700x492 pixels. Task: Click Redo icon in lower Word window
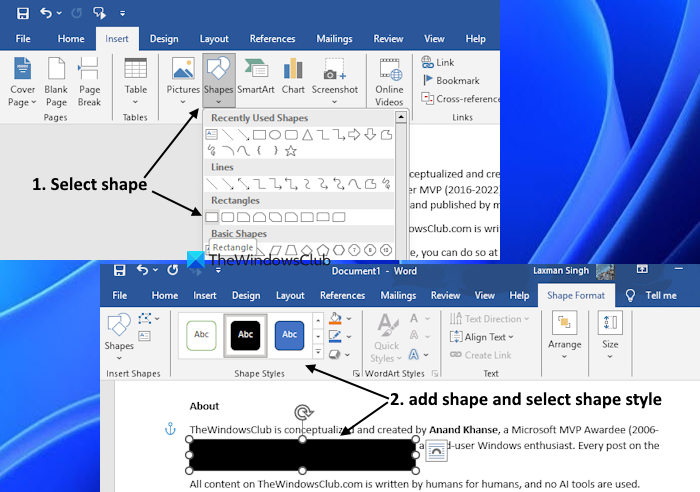[173, 270]
